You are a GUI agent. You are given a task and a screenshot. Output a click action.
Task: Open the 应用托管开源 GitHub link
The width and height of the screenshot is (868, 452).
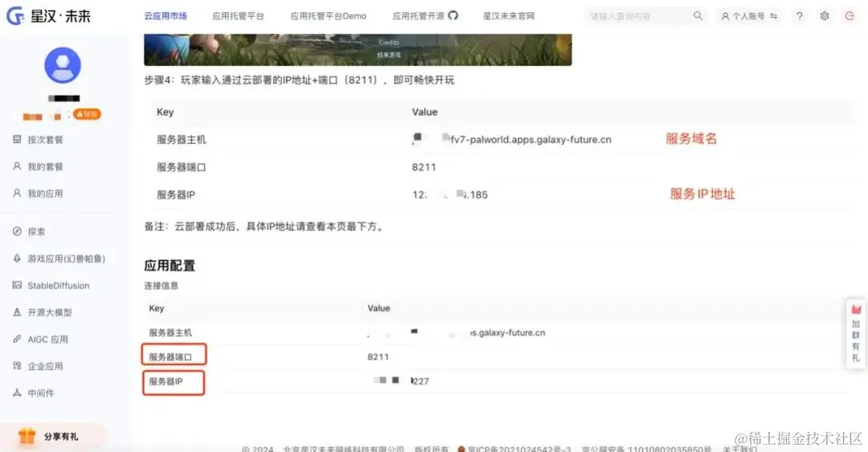[425, 16]
